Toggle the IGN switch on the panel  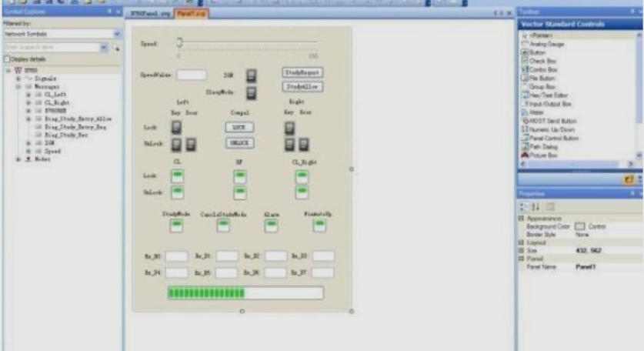click(x=252, y=75)
